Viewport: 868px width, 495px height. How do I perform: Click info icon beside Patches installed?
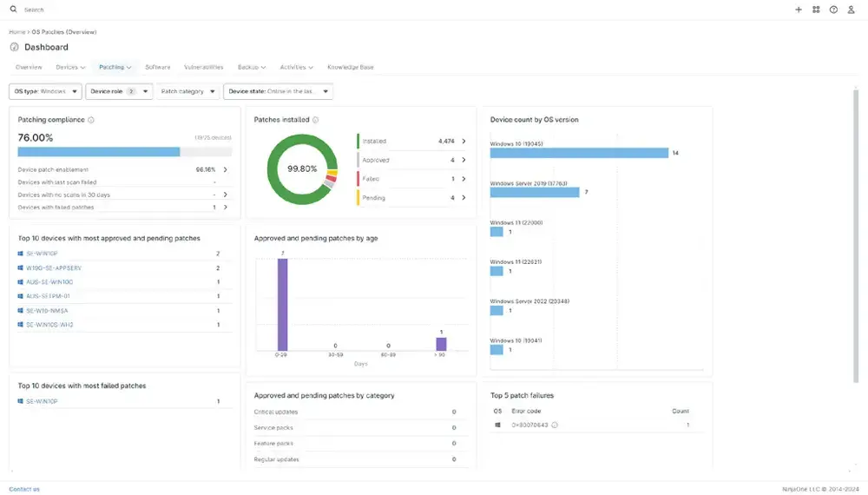coord(316,120)
